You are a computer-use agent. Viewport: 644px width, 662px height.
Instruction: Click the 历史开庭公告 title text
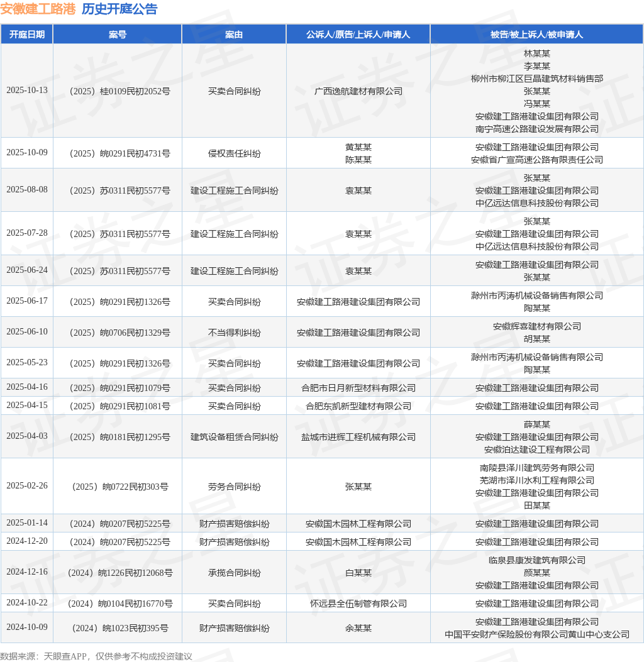[119, 9]
